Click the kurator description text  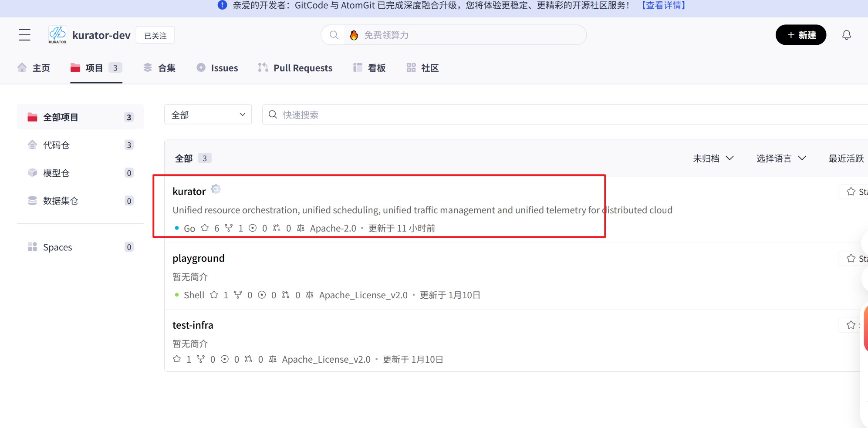coord(422,210)
